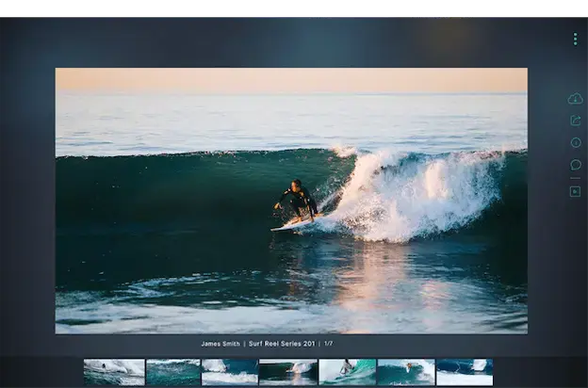Start slideshow with the square play icon

click(x=575, y=191)
